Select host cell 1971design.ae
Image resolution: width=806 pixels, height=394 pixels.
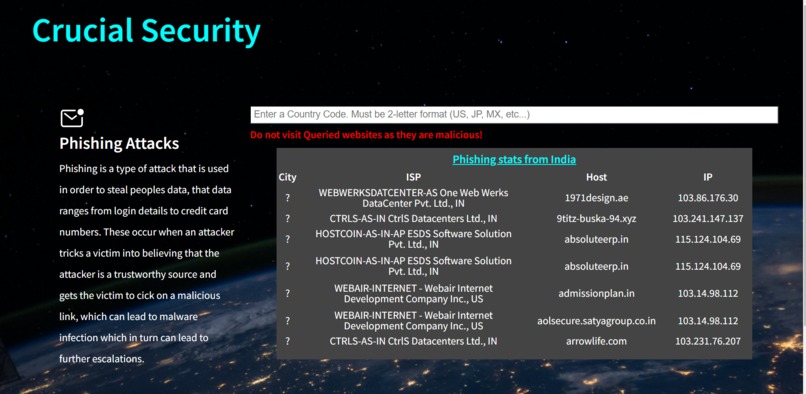(596, 198)
